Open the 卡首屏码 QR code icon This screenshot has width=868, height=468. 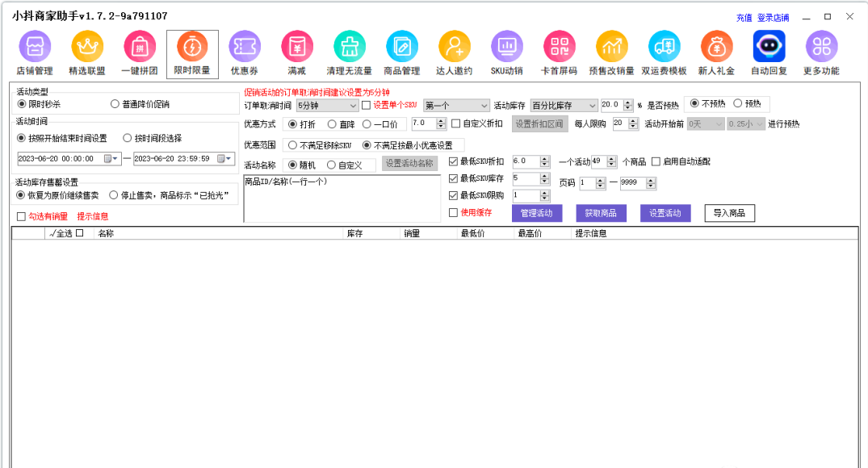coord(559,47)
